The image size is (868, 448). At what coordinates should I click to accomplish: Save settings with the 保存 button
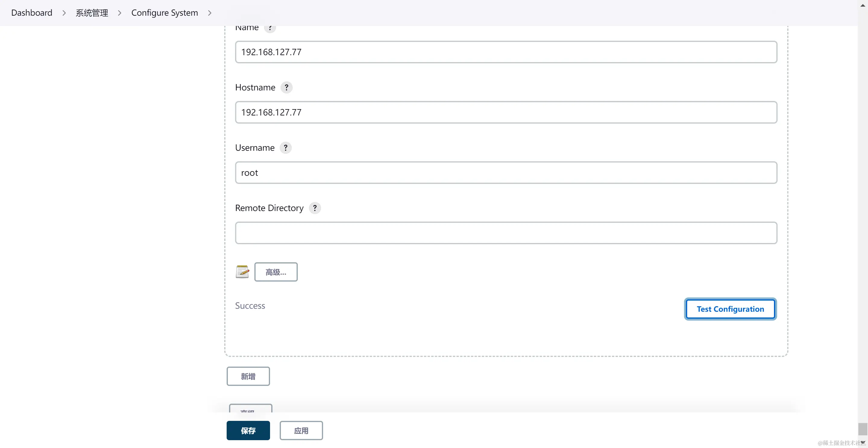pyautogui.click(x=248, y=431)
